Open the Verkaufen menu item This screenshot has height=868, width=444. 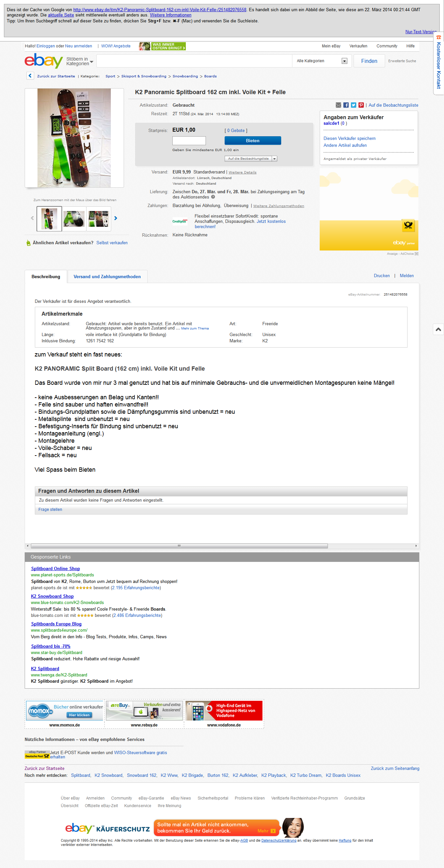click(358, 46)
